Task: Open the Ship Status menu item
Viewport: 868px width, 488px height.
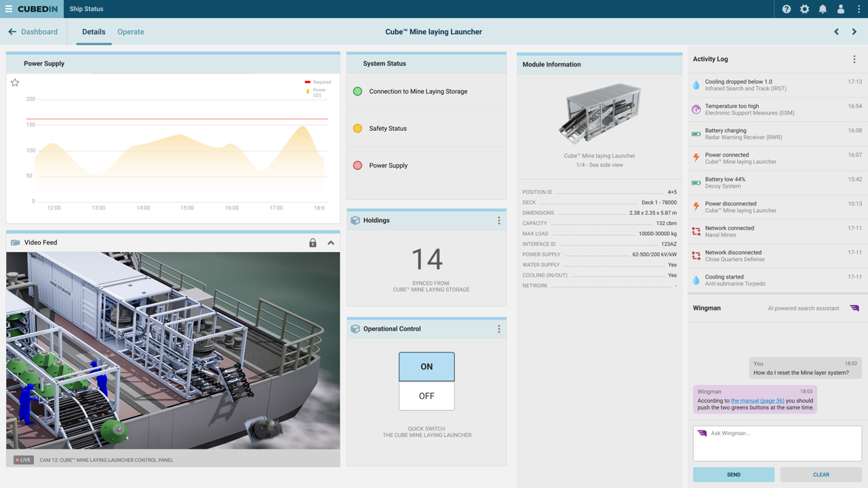Action: (85, 9)
